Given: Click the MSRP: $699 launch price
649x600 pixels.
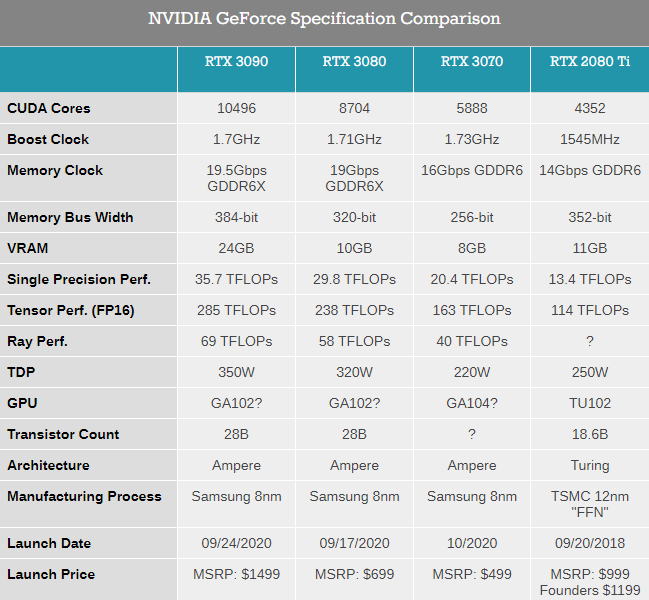Looking at the screenshot, I should [354, 574].
